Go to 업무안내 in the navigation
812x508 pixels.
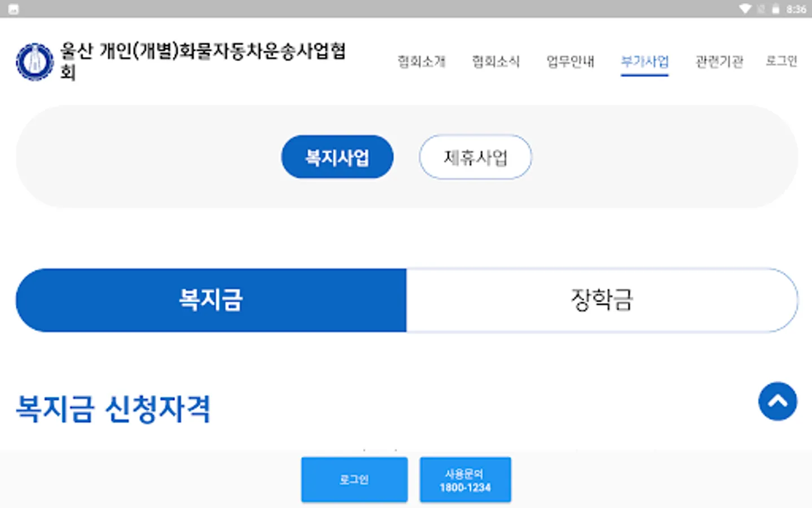point(570,62)
